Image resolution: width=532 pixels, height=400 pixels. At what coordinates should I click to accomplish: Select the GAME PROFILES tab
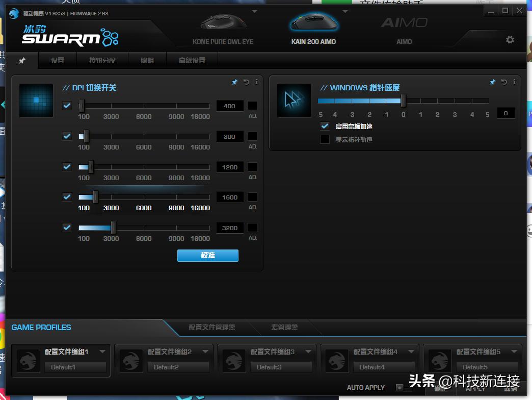[x=41, y=328]
